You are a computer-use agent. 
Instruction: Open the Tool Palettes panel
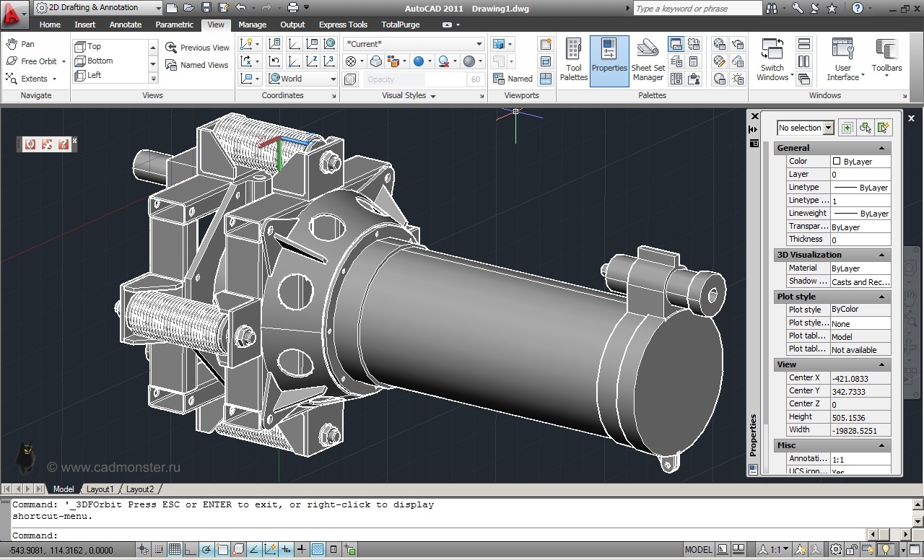point(573,61)
